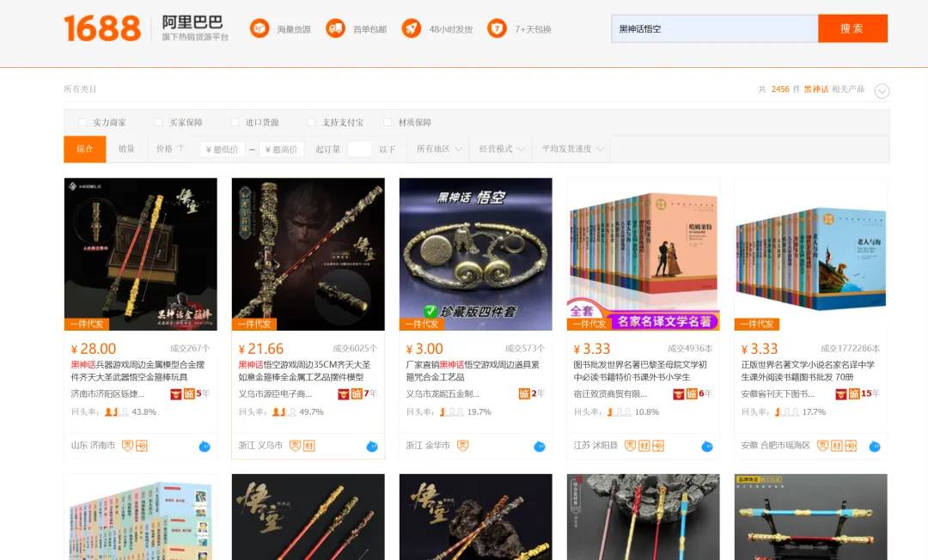
Task: Sort results by 价格
Action: (x=170, y=149)
